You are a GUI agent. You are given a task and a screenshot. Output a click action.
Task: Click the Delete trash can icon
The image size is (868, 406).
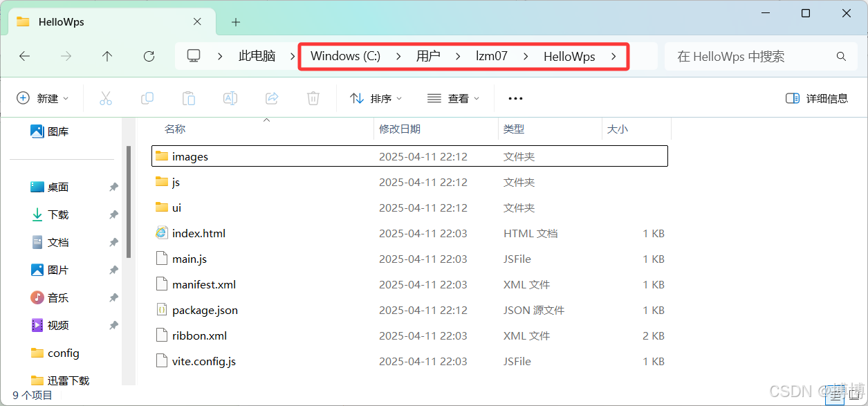coord(313,98)
